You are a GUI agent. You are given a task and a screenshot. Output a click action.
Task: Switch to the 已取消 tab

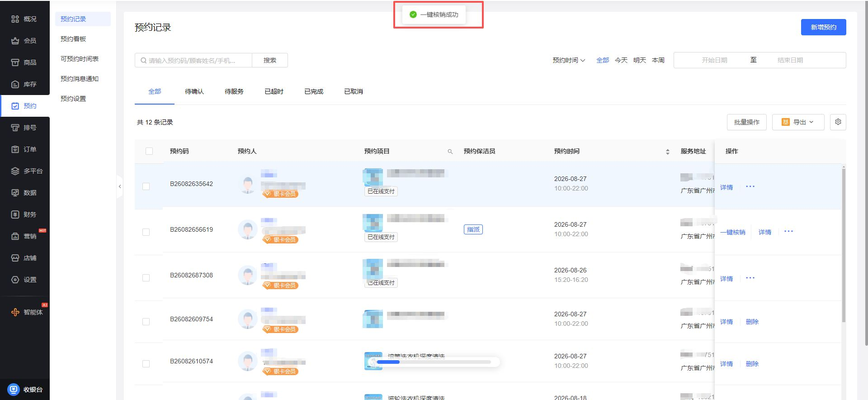[x=354, y=91]
